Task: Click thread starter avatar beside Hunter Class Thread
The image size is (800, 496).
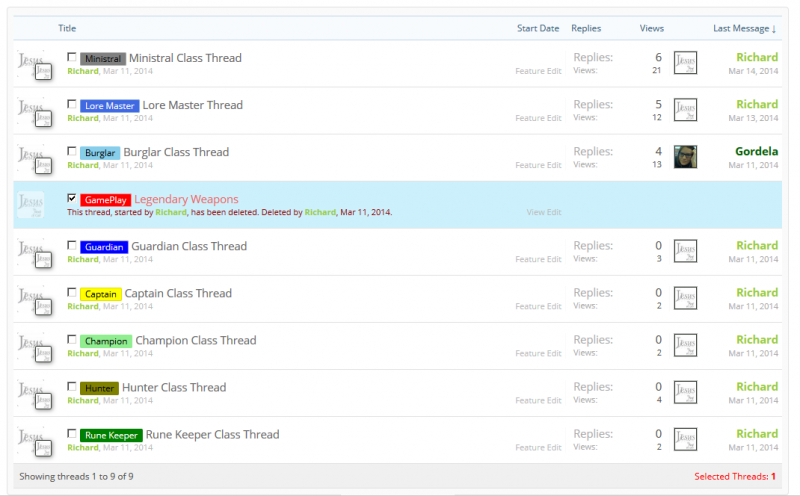Action: pos(32,393)
